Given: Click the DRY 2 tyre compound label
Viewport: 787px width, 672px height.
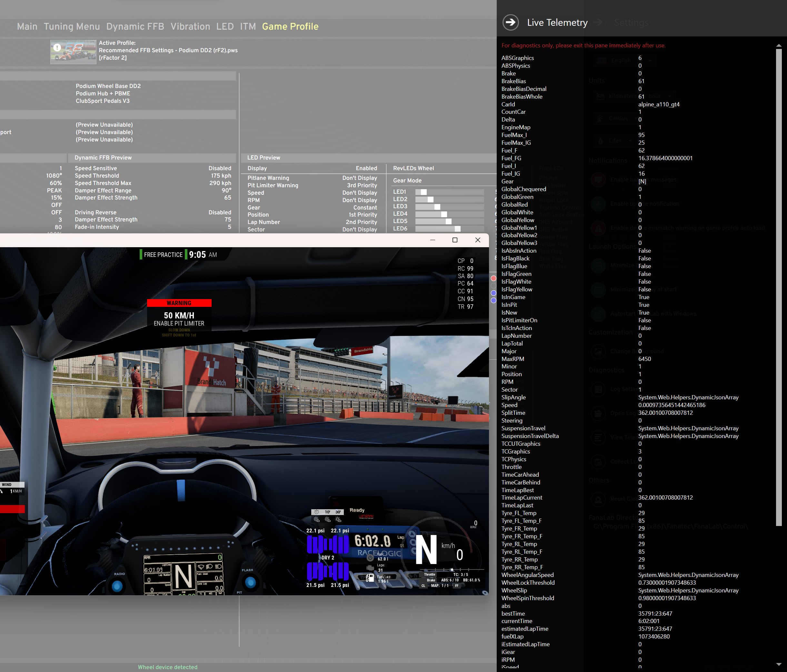Looking at the screenshot, I should click(x=328, y=558).
